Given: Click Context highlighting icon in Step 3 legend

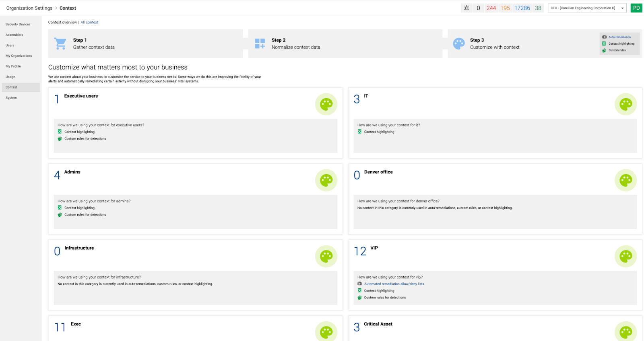Looking at the screenshot, I should (604, 43).
